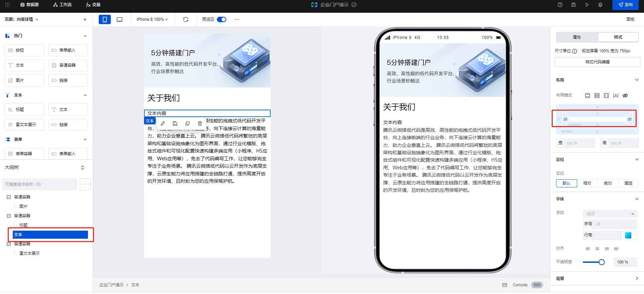Image resolution: width=644 pixels, height=294 pixels.
Task: Open the more options ellipsis menu
Action: (237, 19)
